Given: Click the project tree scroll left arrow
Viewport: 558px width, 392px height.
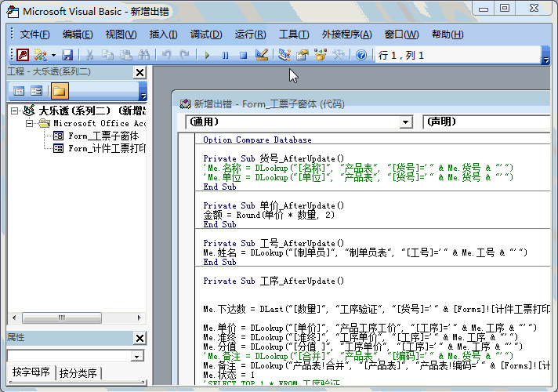Looking at the screenshot, I should click(14, 318).
